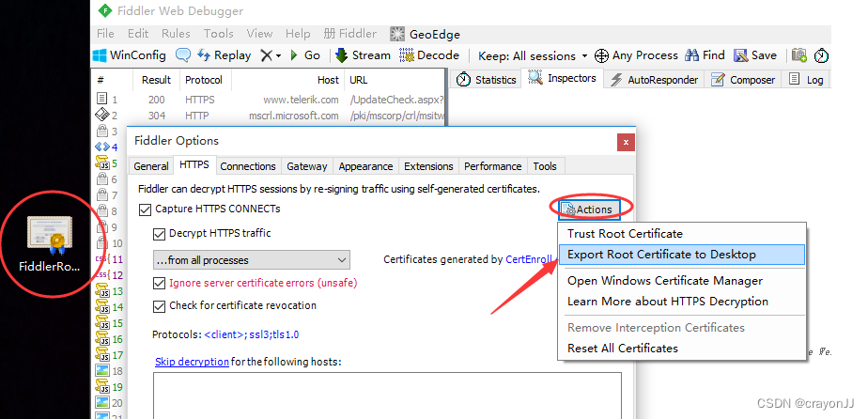Image resolution: width=868 pixels, height=419 pixels.
Task: Open the Appearance options tab
Action: (365, 166)
